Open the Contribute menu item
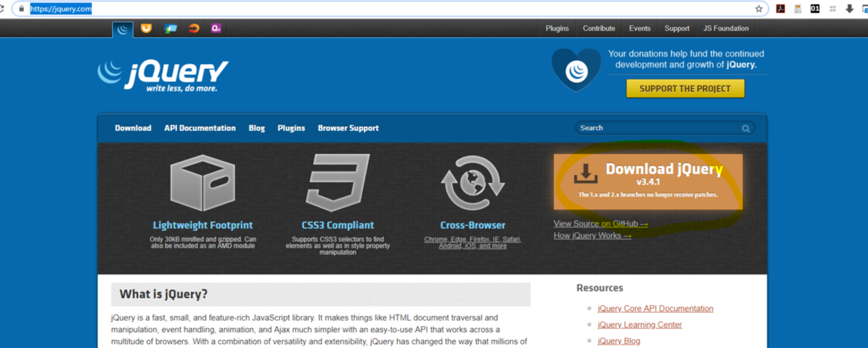 tap(598, 29)
